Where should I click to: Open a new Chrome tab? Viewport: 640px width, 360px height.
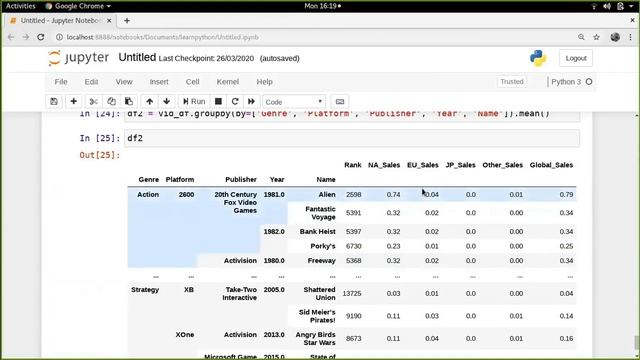pyautogui.click(x=127, y=20)
